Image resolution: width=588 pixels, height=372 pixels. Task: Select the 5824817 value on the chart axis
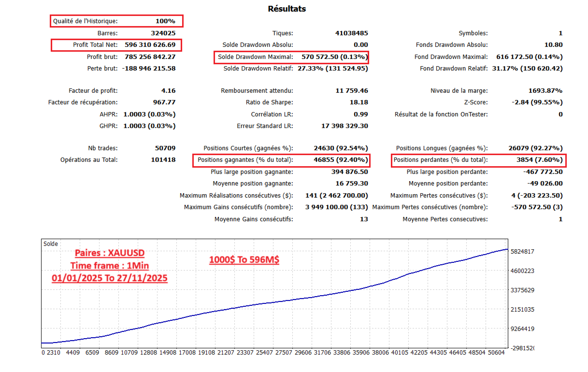pyautogui.click(x=523, y=251)
